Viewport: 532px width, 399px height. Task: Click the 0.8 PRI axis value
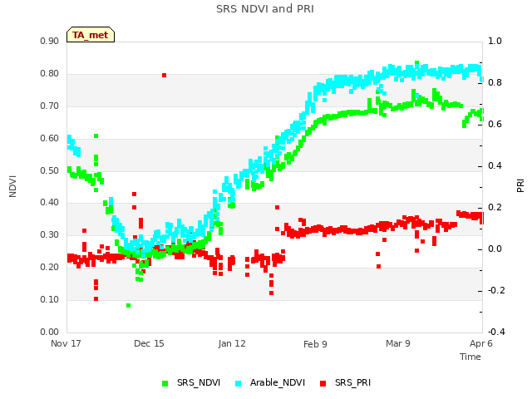[495, 83]
